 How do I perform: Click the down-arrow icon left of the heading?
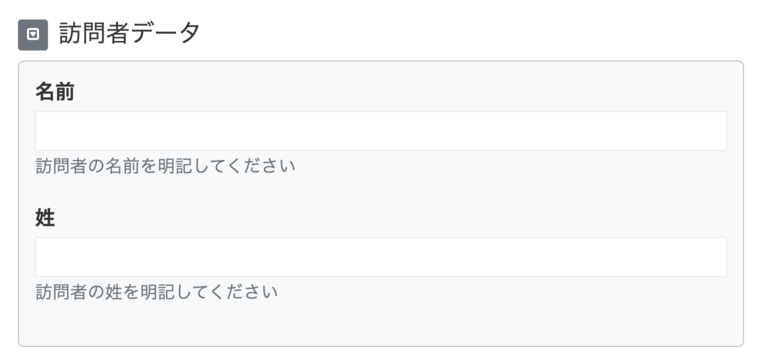(33, 35)
